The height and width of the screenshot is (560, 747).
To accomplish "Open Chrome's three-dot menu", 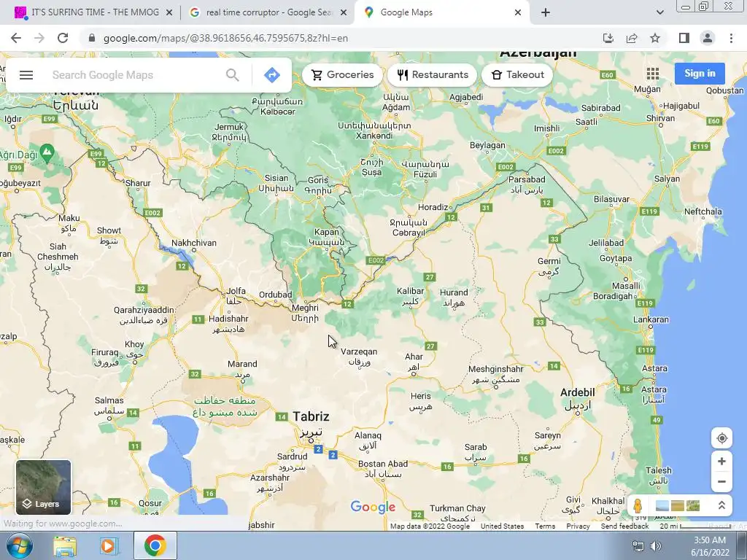I will point(731,38).
